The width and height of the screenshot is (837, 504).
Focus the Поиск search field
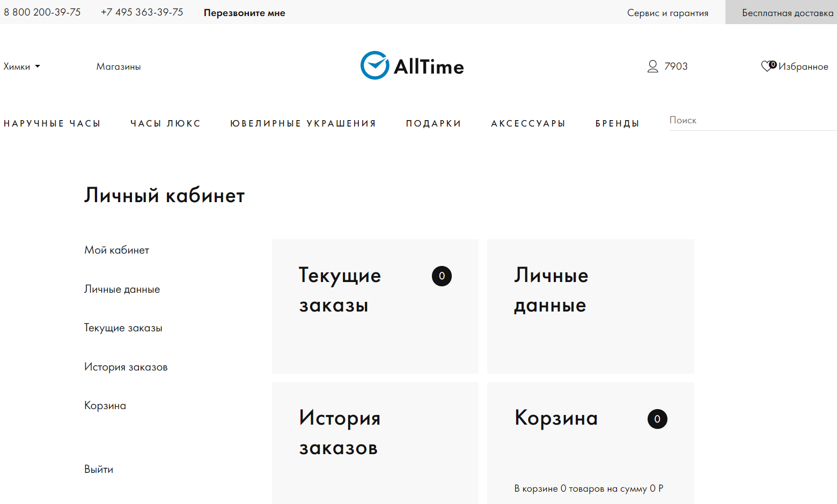(x=753, y=121)
